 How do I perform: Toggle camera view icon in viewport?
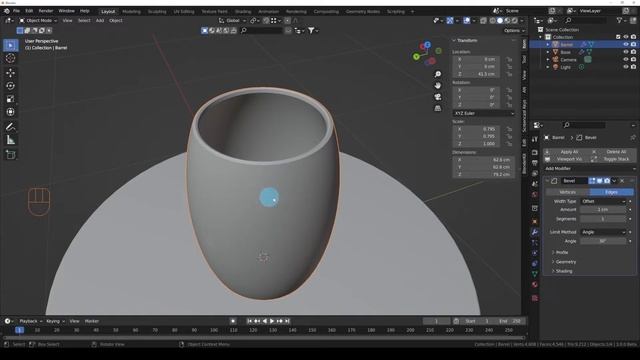click(438, 97)
